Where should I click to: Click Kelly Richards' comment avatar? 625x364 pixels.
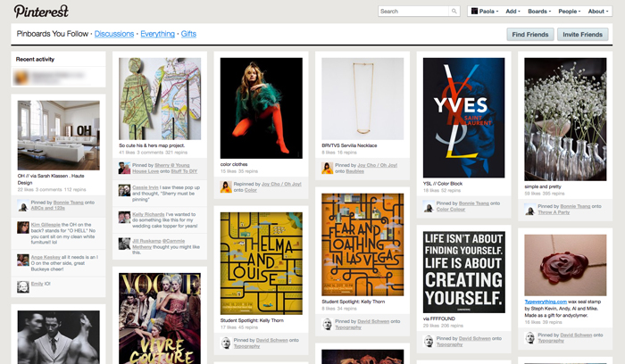[124, 217]
